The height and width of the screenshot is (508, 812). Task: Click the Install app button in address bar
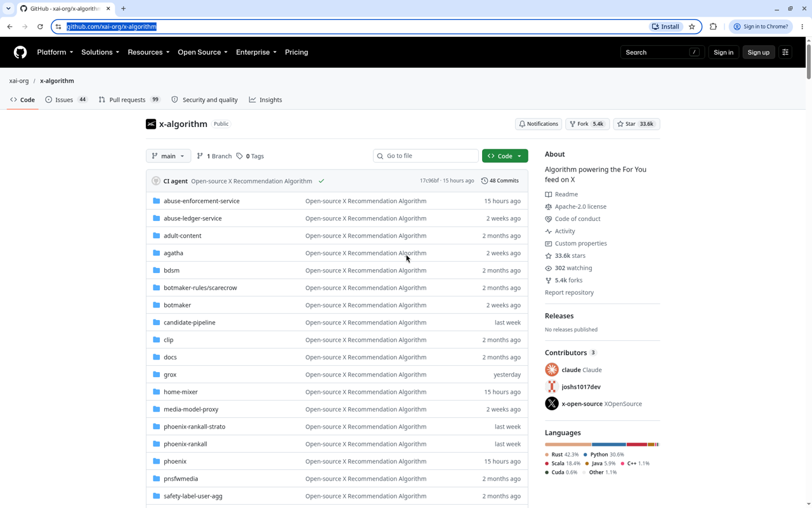tap(666, 27)
